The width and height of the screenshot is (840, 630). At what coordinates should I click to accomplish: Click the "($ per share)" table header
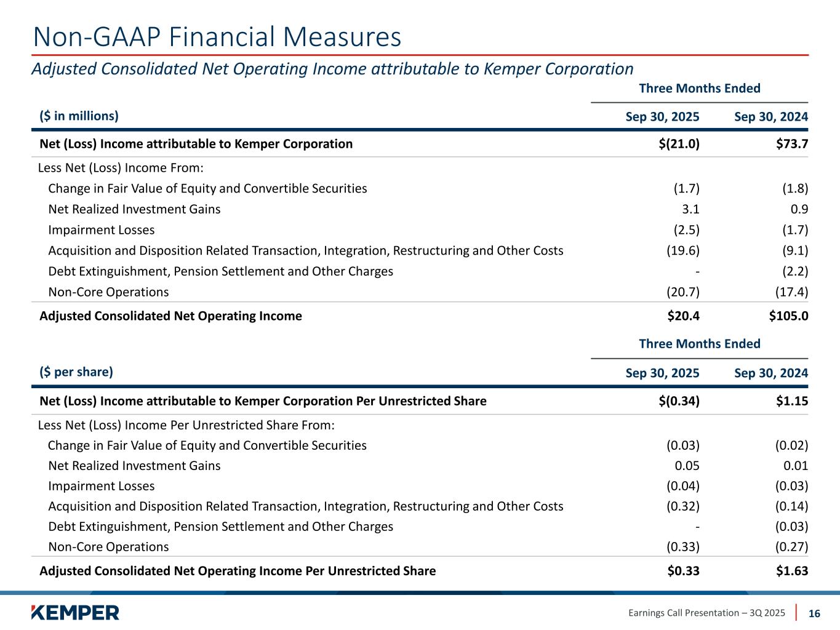point(76,372)
